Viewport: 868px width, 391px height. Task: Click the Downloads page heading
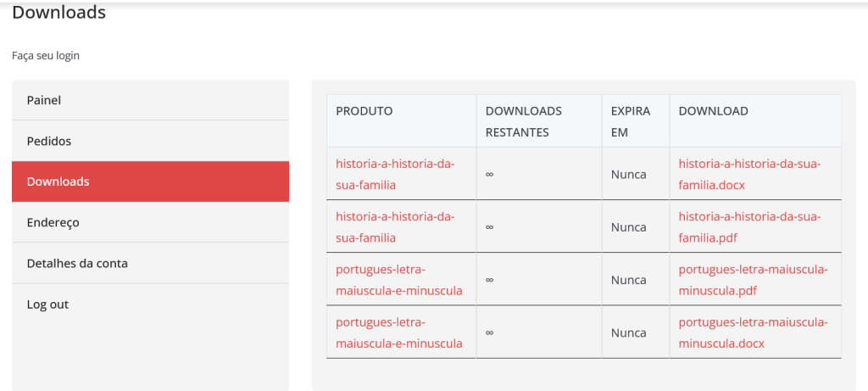[x=58, y=13]
